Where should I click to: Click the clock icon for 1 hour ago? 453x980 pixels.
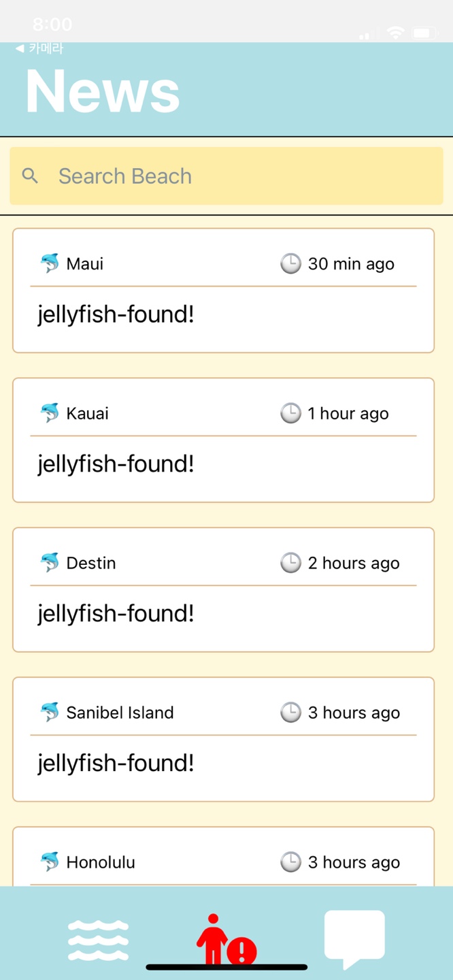coord(290,413)
